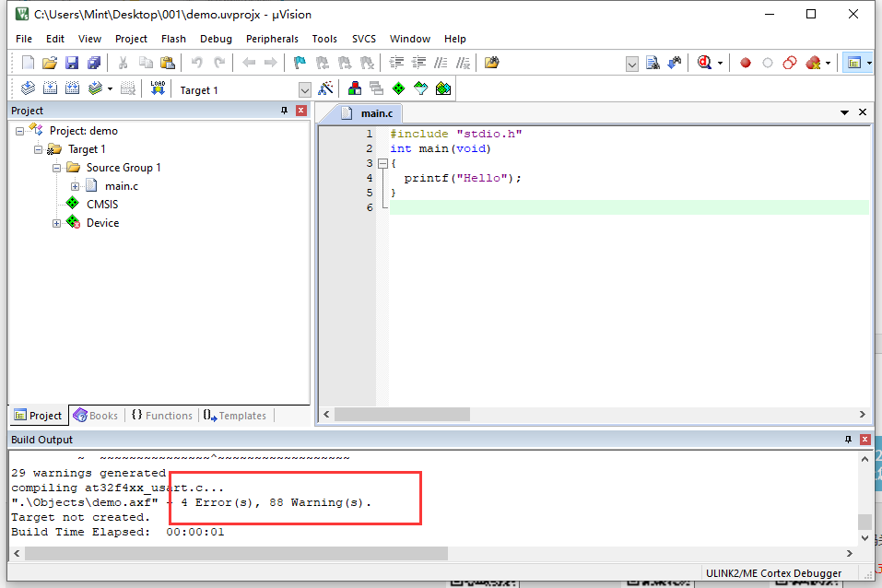Click the Batch Build icon

tap(95, 88)
